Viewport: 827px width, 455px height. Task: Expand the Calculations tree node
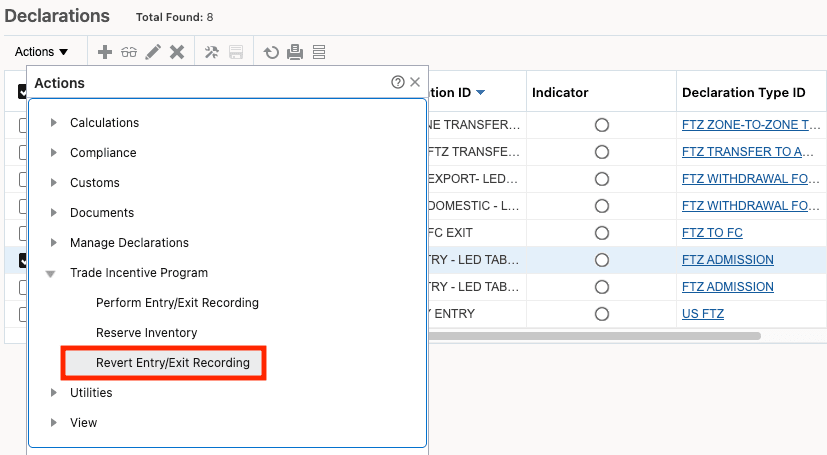[53, 123]
